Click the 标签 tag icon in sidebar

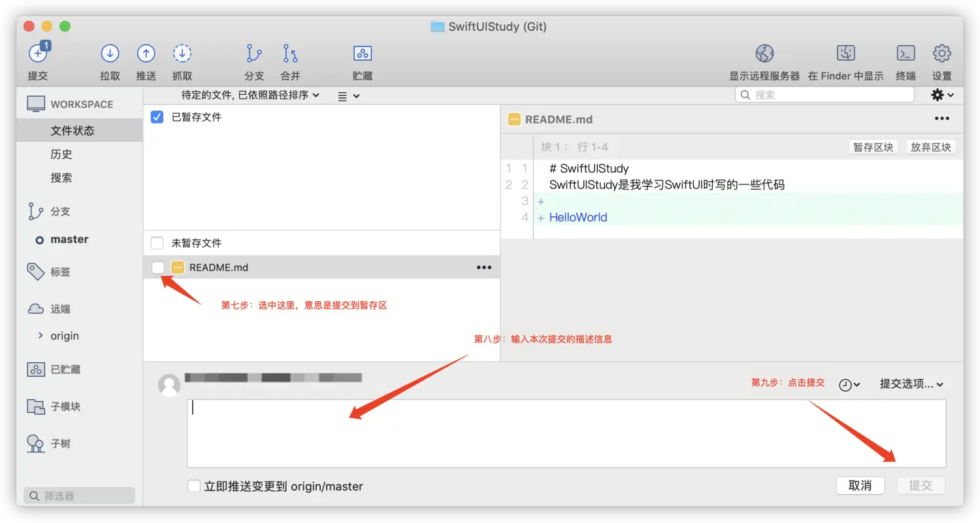coord(35,271)
